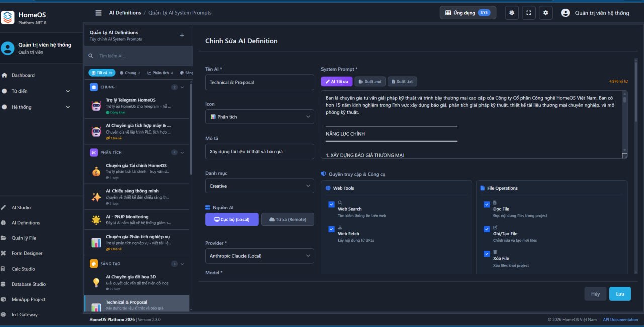Select Từ xa (Remote) AI source
This screenshot has width=644, height=327.
coord(287,219)
